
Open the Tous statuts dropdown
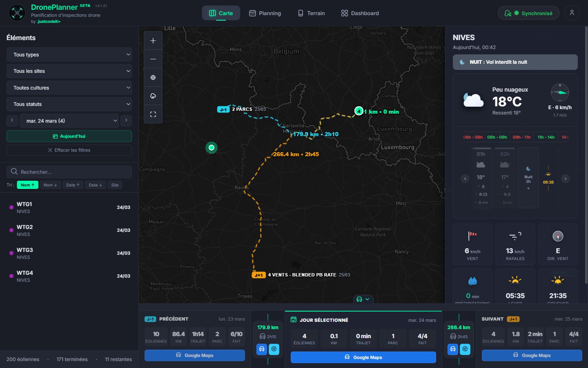(x=69, y=104)
